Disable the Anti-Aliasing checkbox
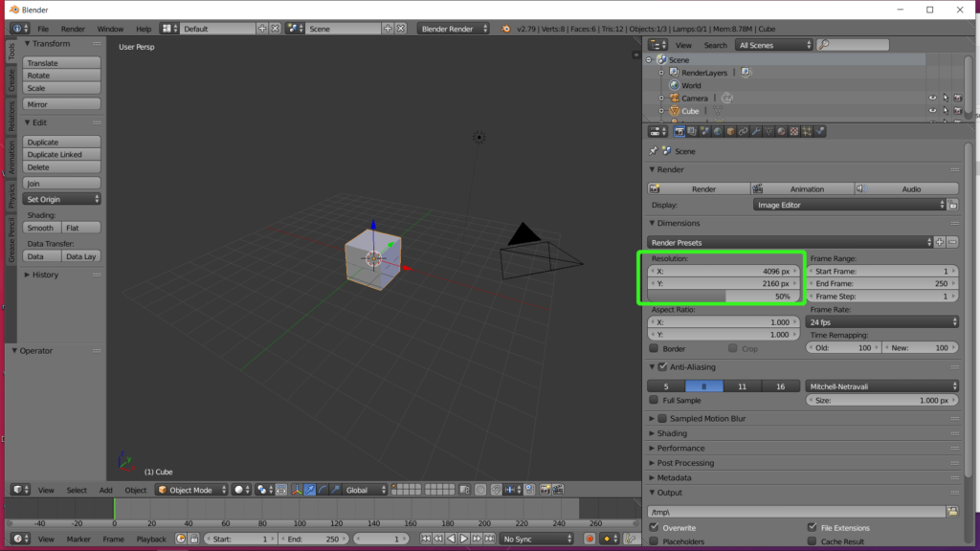 coord(662,366)
